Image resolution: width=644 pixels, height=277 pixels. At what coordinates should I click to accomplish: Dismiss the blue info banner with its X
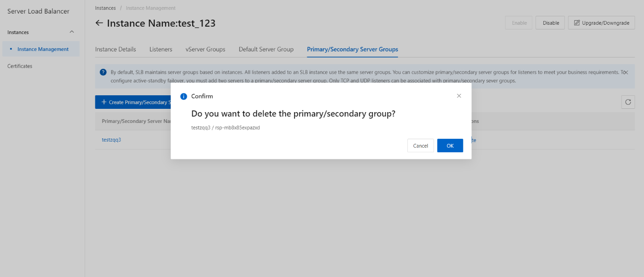(626, 72)
